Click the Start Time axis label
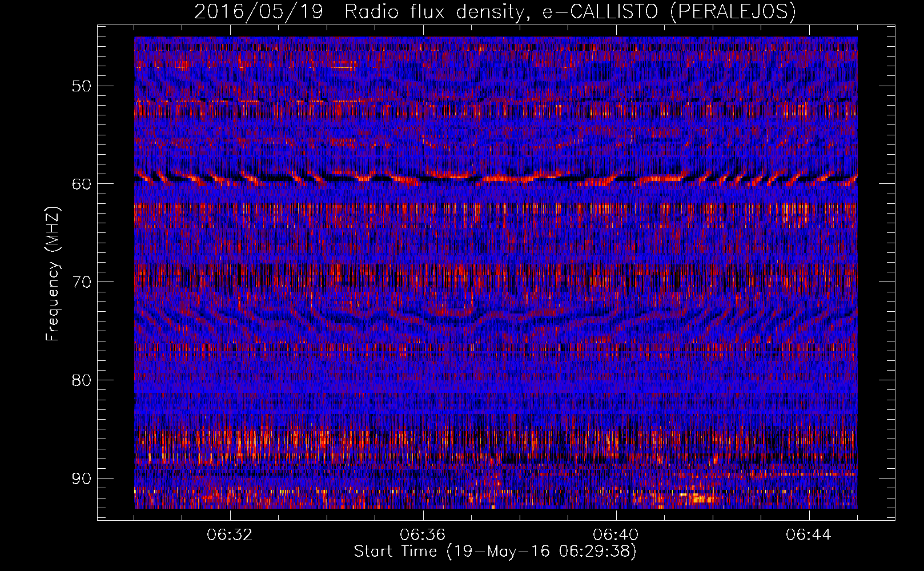The image size is (924, 571). point(495,552)
